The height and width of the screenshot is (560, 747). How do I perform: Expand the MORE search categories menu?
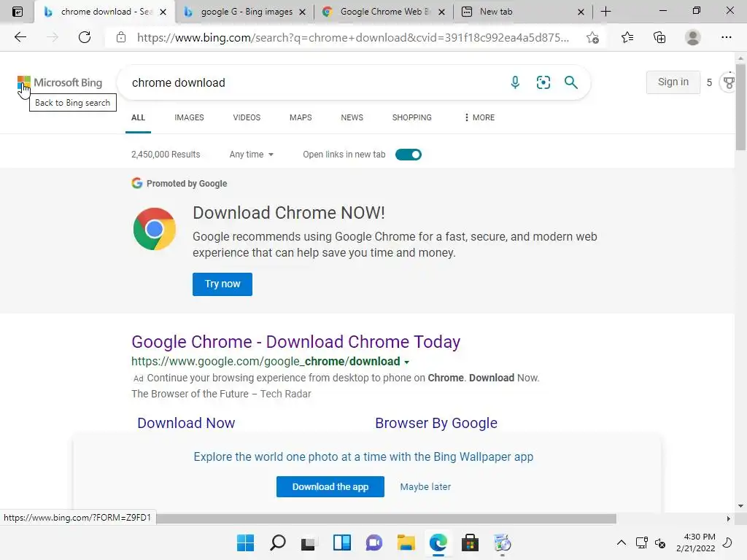pyautogui.click(x=479, y=117)
